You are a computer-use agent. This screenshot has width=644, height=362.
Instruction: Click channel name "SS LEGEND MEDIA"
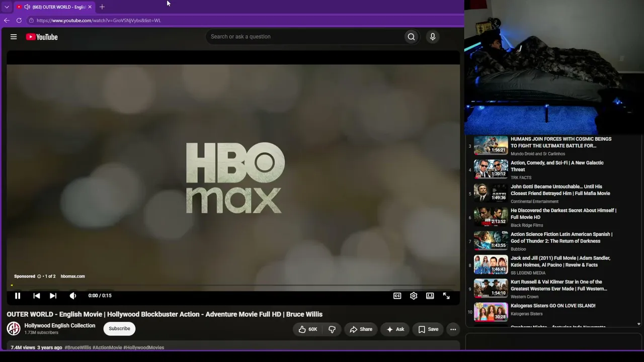(528, 273)
